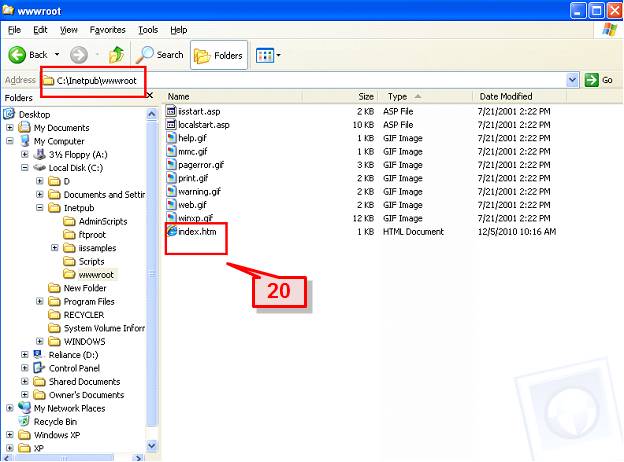Click the Back navigation arrow icon
The width and height of the screenshot is (624, 462).
click(17, 55)
